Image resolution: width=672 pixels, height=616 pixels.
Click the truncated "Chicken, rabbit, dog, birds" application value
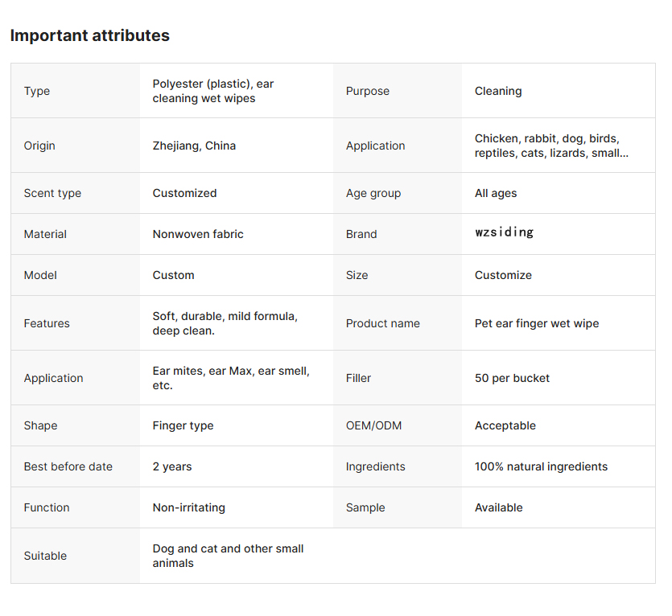pos(551,146)
